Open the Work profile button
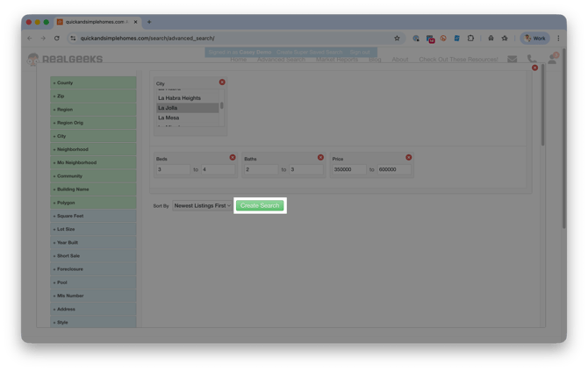Screen dimensions: 588x371 point(534,39)
